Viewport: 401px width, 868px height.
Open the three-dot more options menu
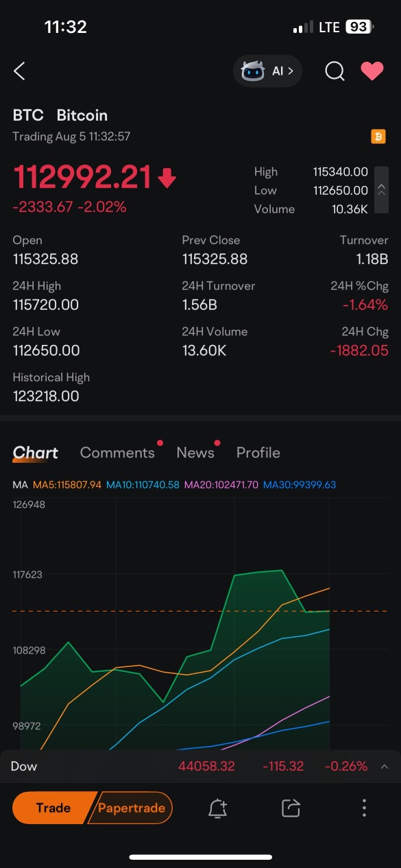coord(364,808)
